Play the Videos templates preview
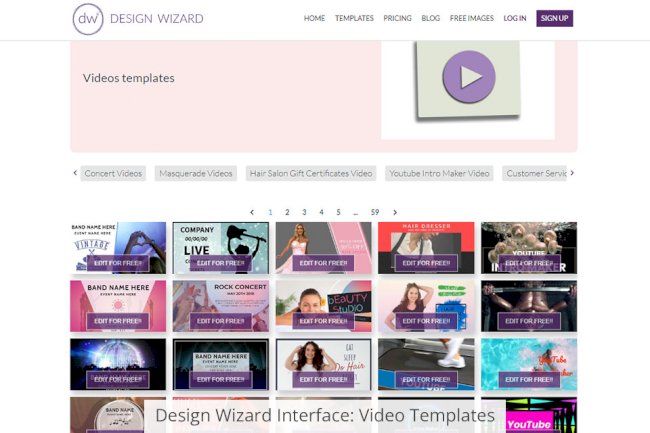 469,77
